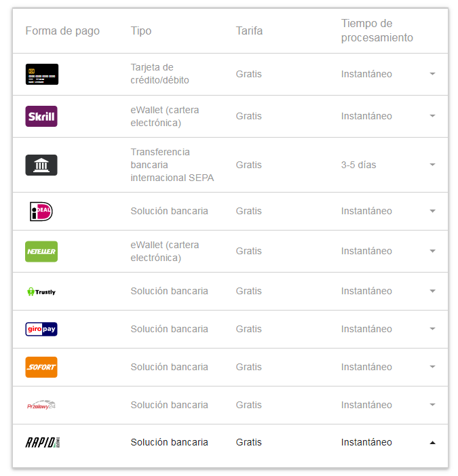458x476 pixels.
Task: Click the credit card payment icon
Action: pyautogui.click(x=41, y=74)
